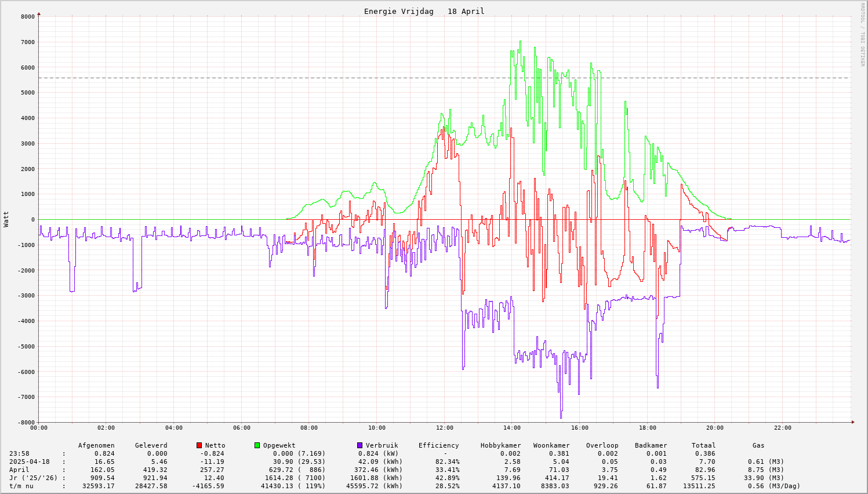Click the 20:00 tick label on time axis

coord(715,428)
